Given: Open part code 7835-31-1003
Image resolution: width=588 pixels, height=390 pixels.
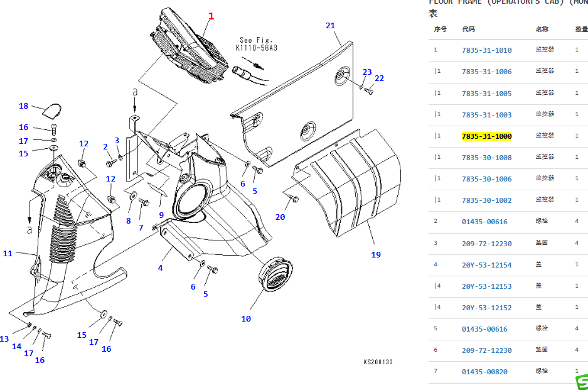Looking at the screenshot, I should click(486, 115).
